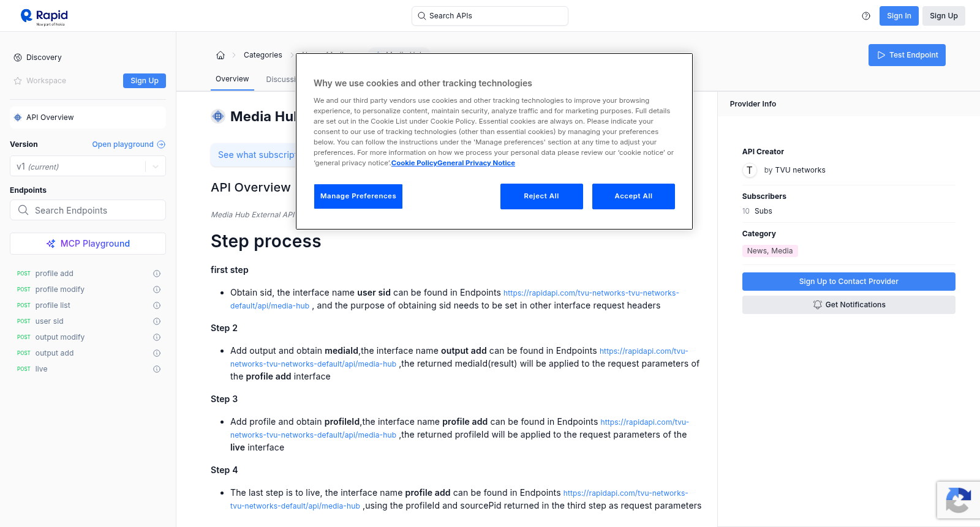The height and width of the screenshot is (527, 980).
Task: Show info for user sid endpoint
Action: coord(157,321)
